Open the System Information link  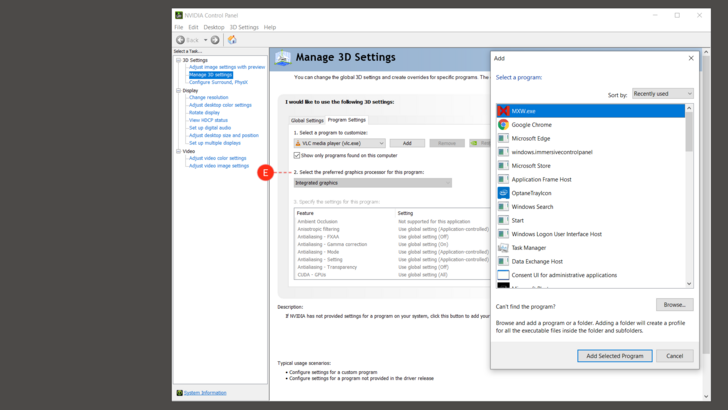[x=205, y=393]
